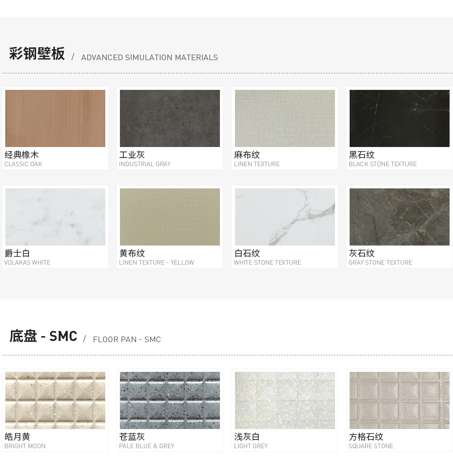Click the 皓月黄 label
This screenshot has width=453, height=476.
(17, 437)
